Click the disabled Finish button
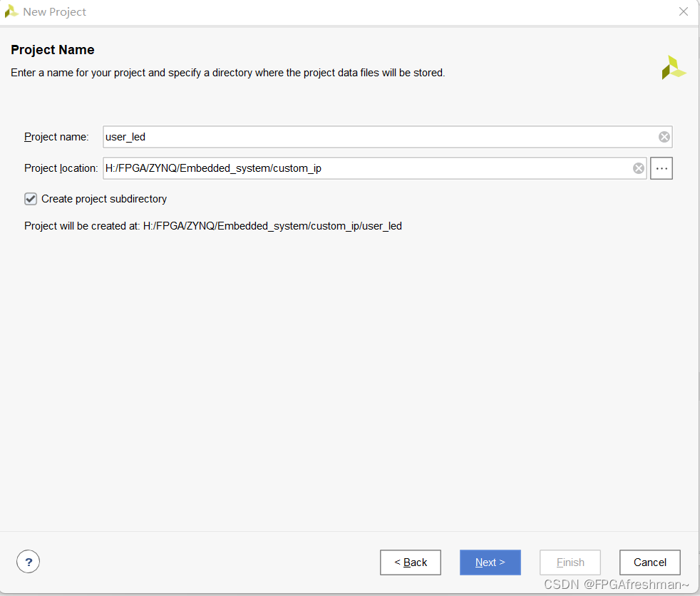The image size is (700, 596). tap(570, 562)
